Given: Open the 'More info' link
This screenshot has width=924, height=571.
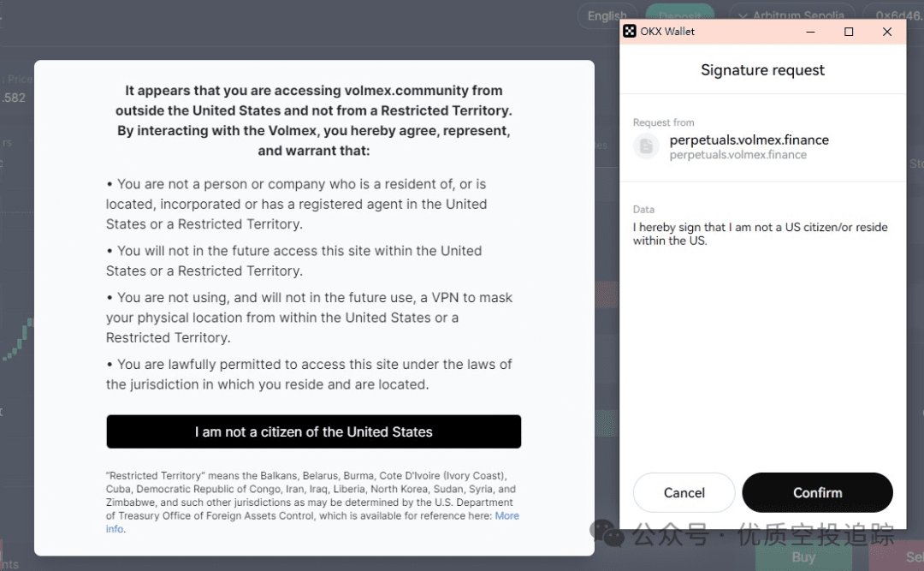Looking at the screenshot, I should (x=506, y=515).
